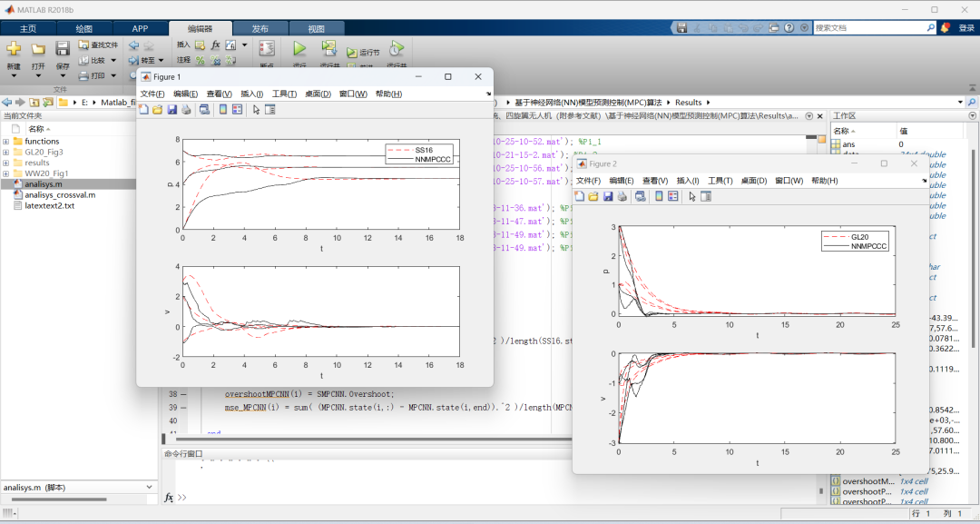The image size is (980, 524).
Task: Comment code with the green percent icon
Action: click(x=200, y=60)
